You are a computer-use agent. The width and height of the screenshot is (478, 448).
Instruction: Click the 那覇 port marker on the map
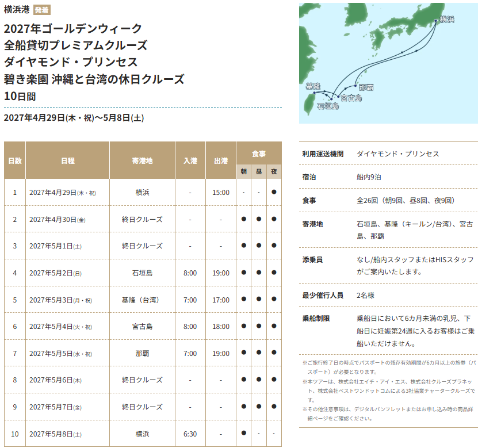click(x=355, y=86)
